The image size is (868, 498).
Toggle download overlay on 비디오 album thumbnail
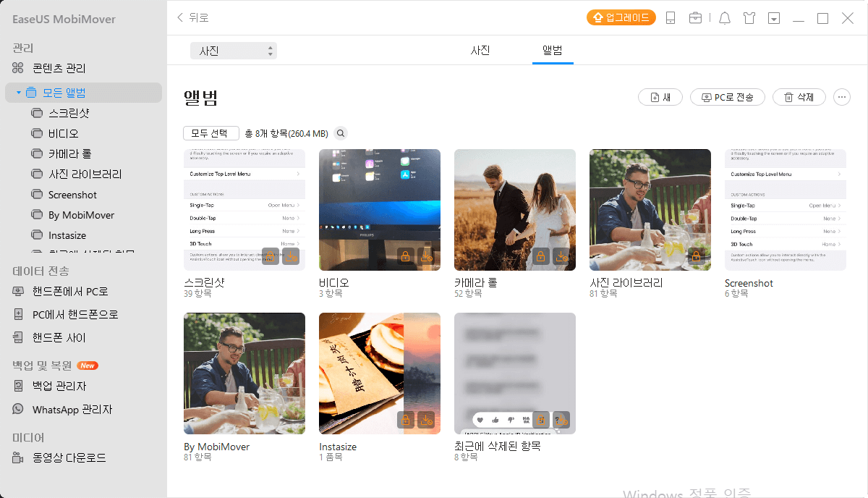(x=427, y=256)
